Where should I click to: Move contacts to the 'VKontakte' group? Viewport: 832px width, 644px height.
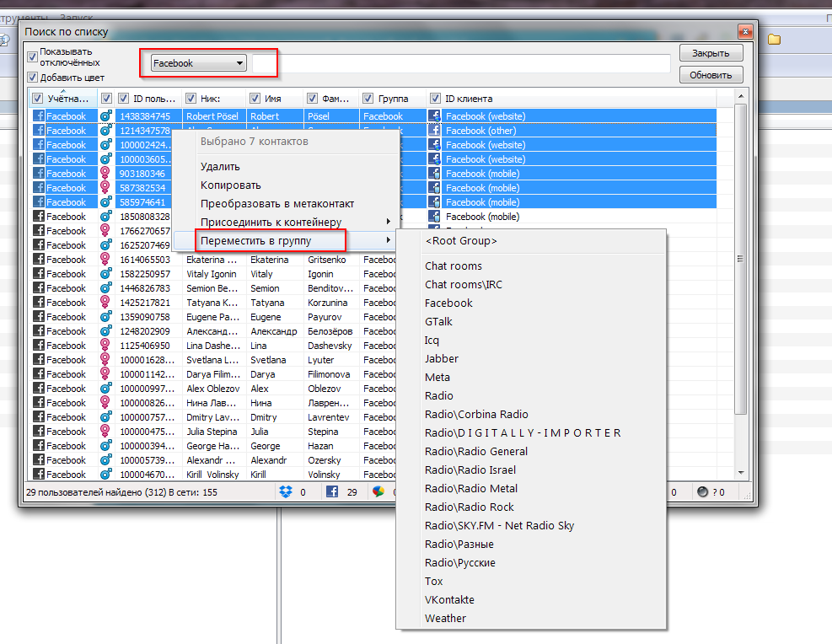tap(449, 599)
